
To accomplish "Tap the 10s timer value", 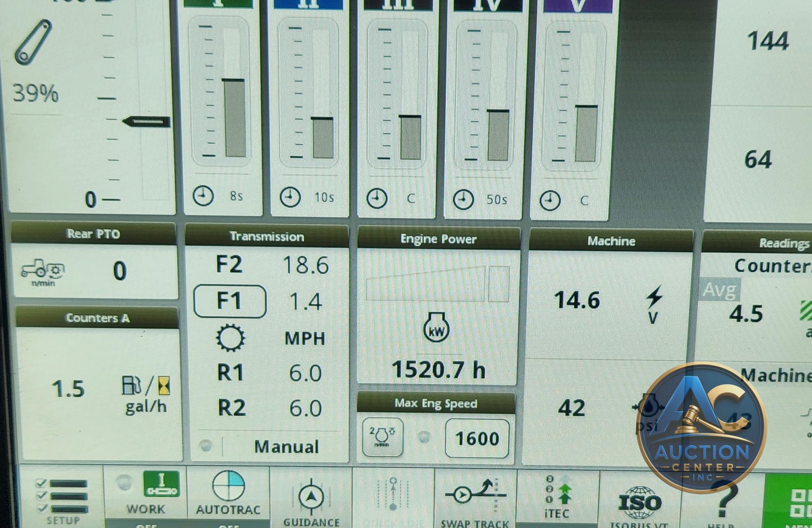I will click(x=324, y=197).
